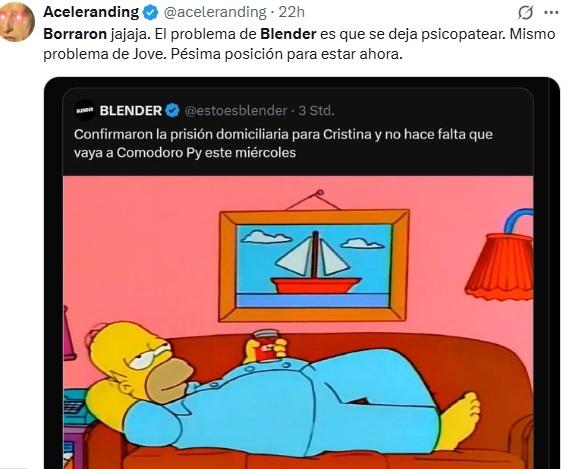Click the red lamp in the image
This screenshot has height=469, width=575.
pos(500,259)
